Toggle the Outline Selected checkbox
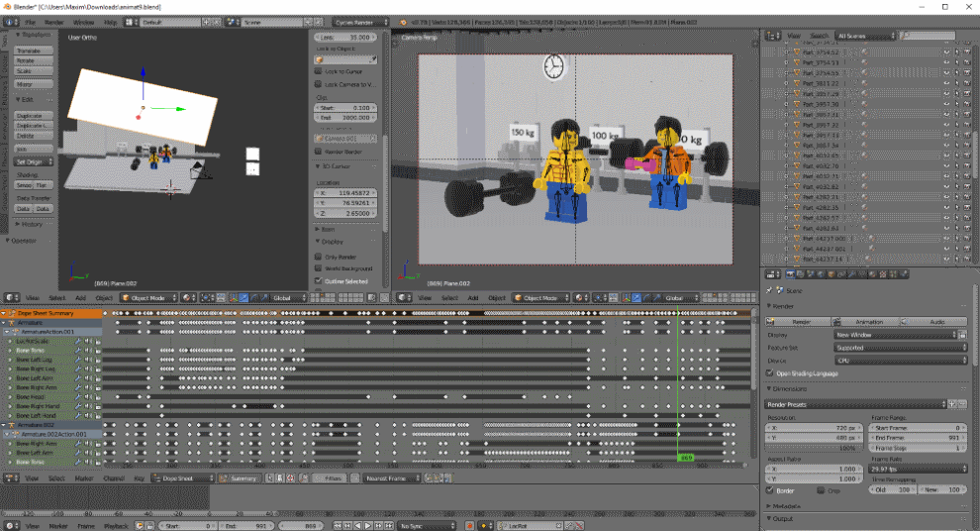 coord(319,280)
